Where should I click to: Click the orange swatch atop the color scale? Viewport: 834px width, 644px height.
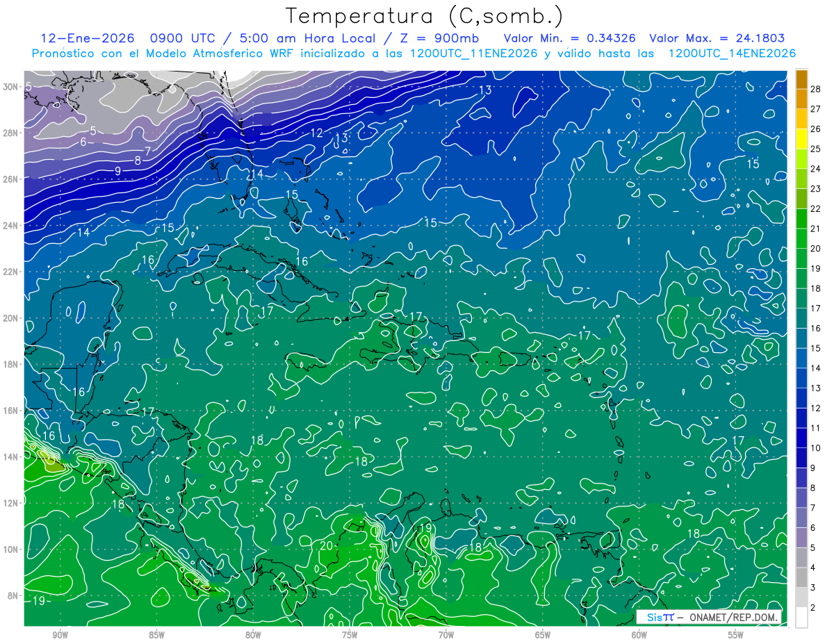pos(801,79)
